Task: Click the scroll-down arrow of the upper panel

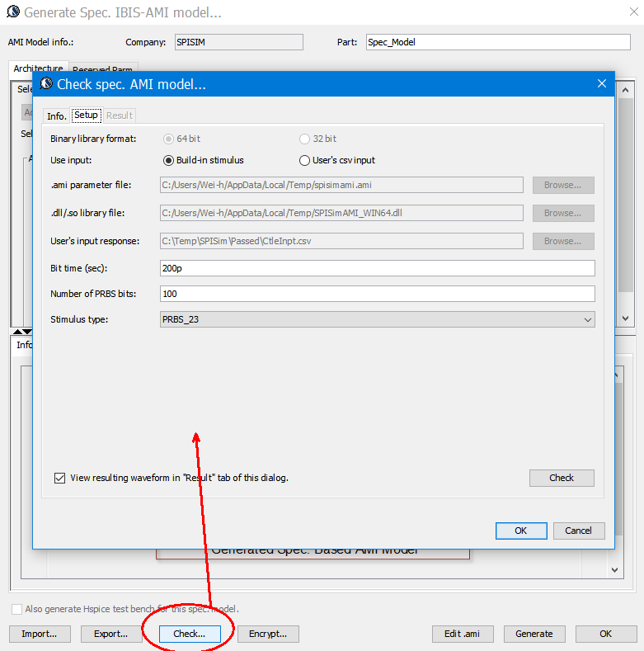Action: coord(625,318)
